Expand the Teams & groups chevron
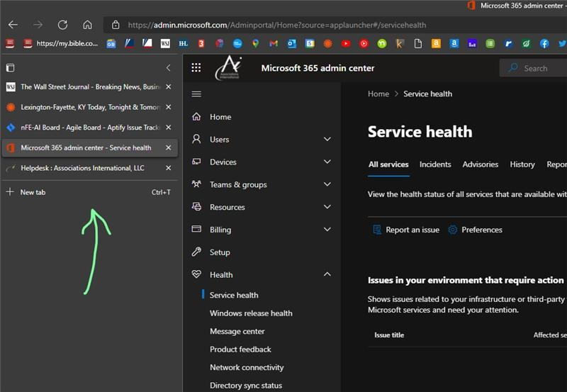The height and width of the screenshot is (392, 567). (x=327, y=184)
